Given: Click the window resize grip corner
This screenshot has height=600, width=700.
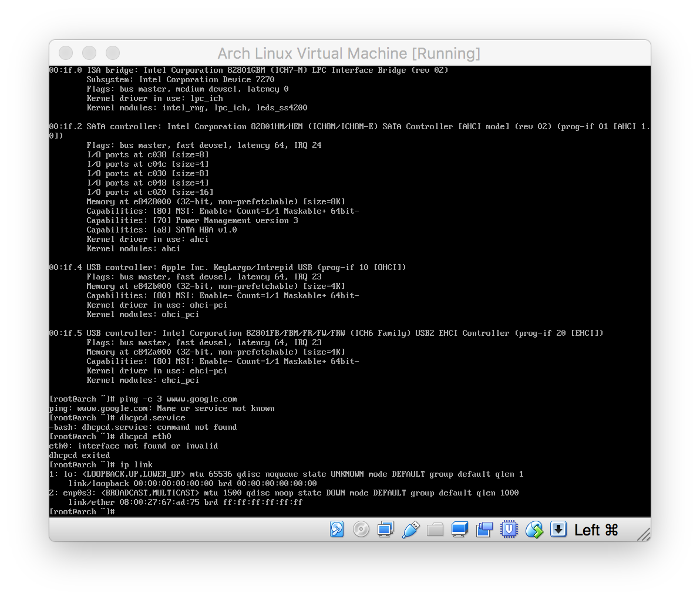Looking at the screenshot, I should point(643,534).
